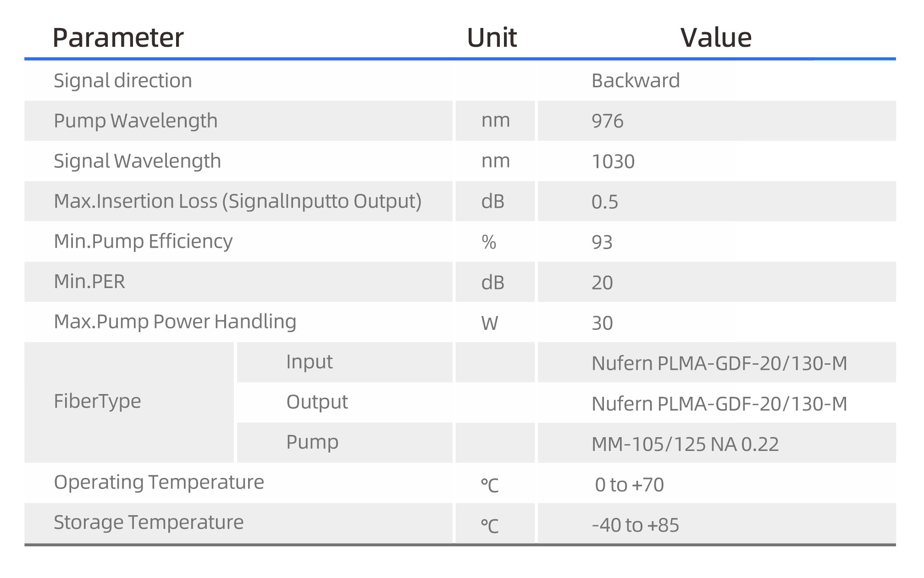
Task: Select the Min.Pump Efficiency label
Action: point(143,241)
